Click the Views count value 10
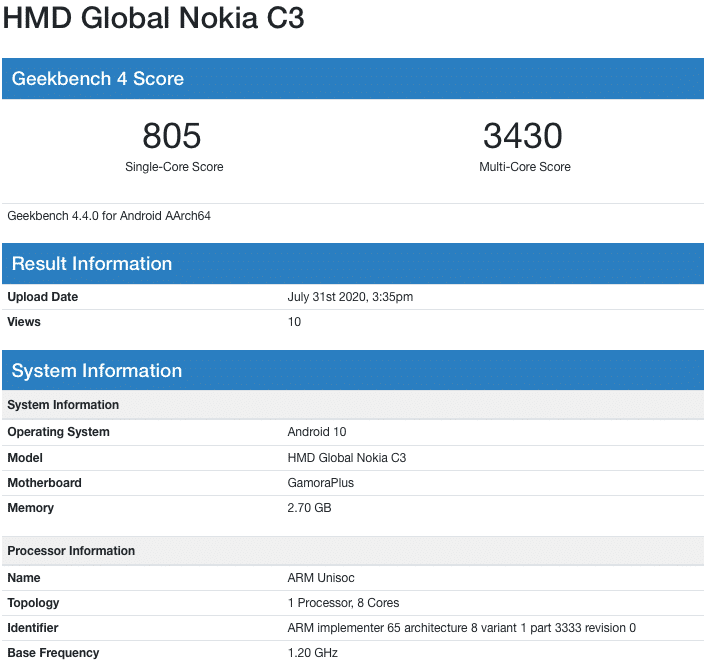The height and width of the screenshot is (667, 705). coord(294,322)
